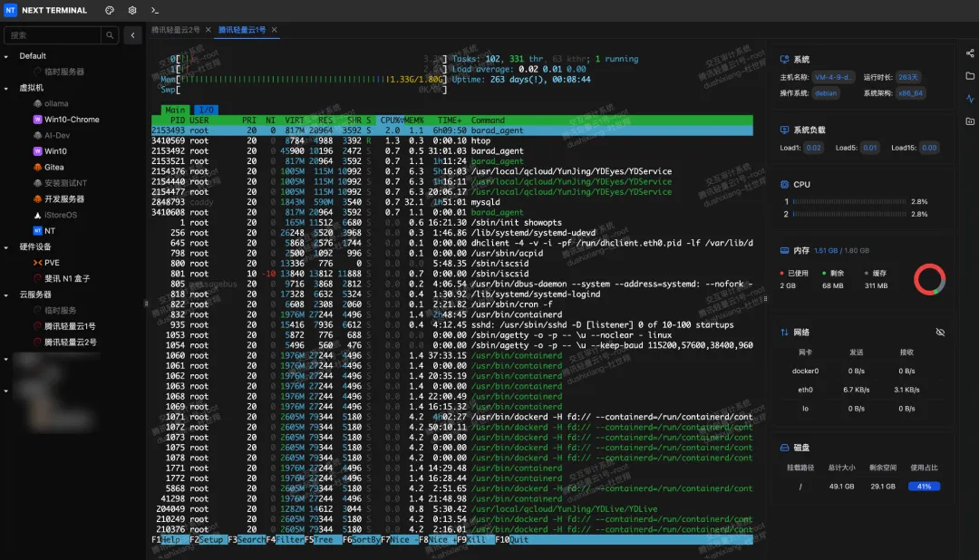The height and width of the screenshot is (560, 979).
Task: Collapse the 虚拟机 group
Action: tap(6, 88)
